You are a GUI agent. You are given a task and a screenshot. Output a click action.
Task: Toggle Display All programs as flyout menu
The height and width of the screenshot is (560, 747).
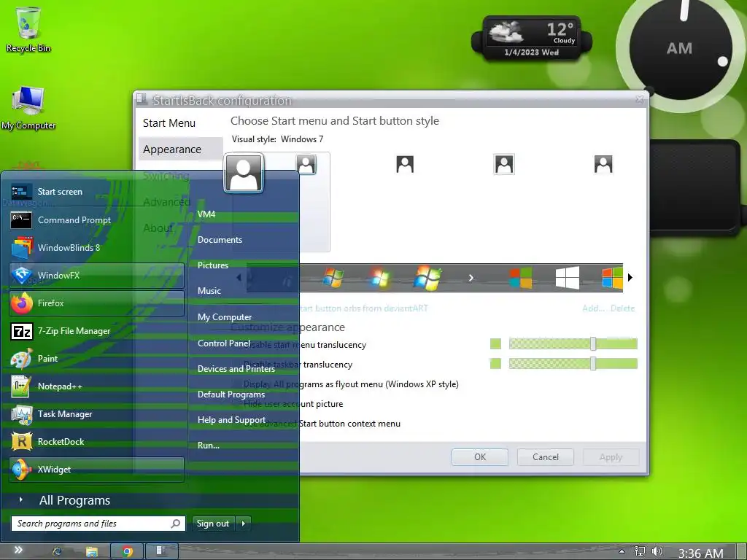[351, 384]
